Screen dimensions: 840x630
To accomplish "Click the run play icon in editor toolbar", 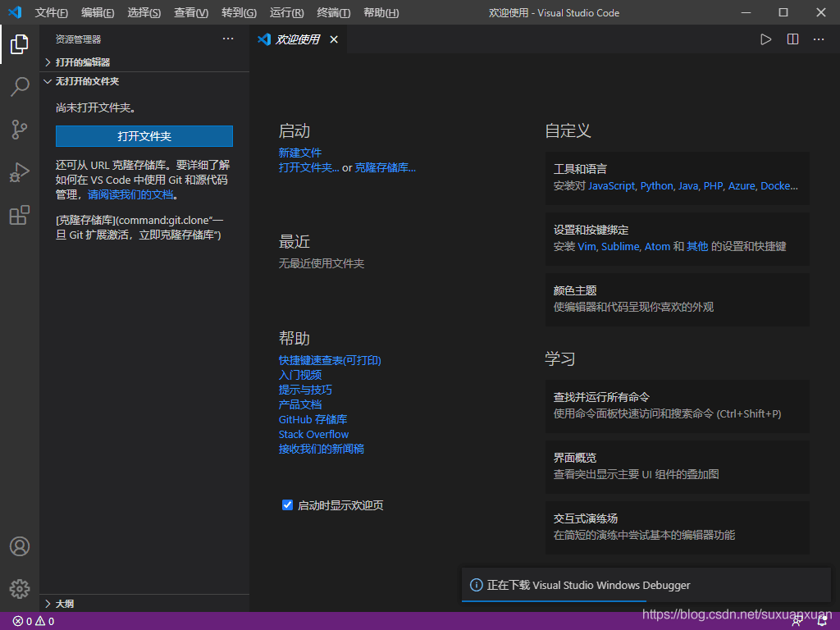I will 765,39.
